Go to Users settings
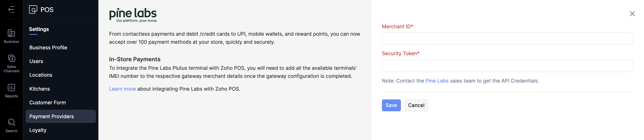644x140 pixels. pos(36,61)
